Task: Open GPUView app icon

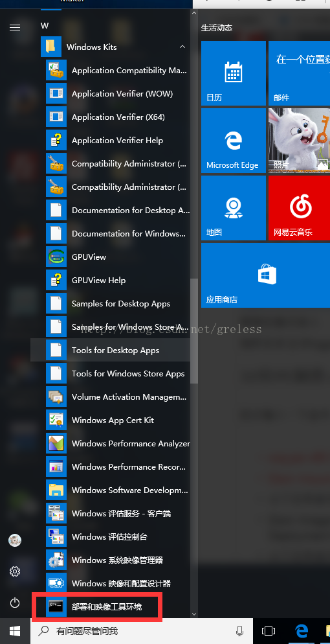Action: pos(56,257)
